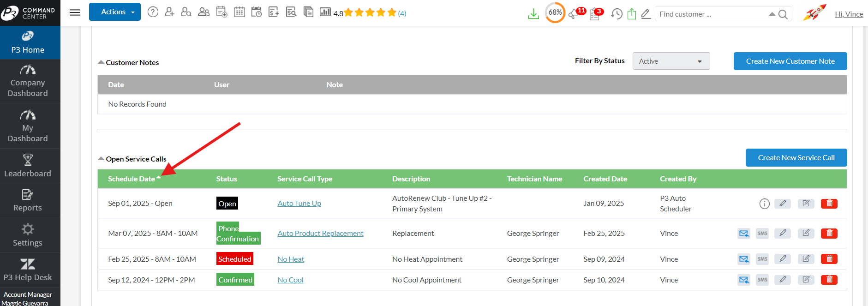Go to Company Dashboard in sidebar
The width and height of the screenshot is (868, 306).
tap(28, 82)
